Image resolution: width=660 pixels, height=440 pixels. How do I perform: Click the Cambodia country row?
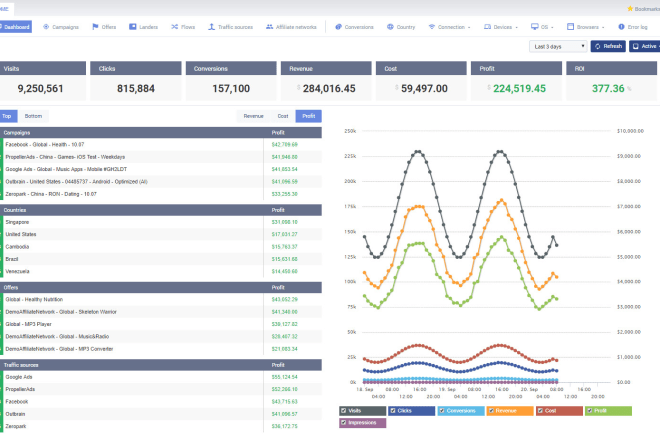161,247
